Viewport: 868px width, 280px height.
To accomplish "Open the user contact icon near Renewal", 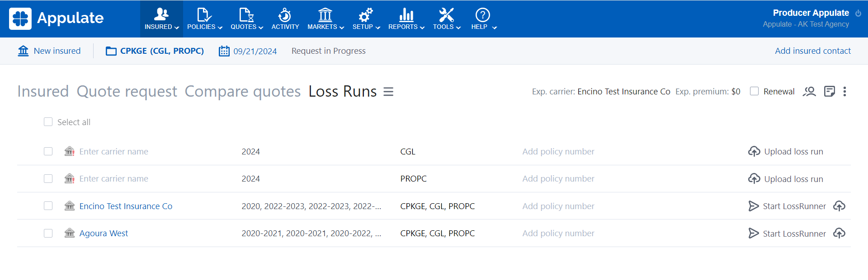I will coord(809,92).
